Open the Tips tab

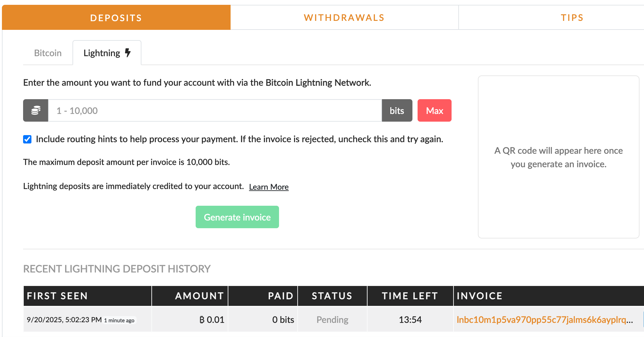[572, 18]
